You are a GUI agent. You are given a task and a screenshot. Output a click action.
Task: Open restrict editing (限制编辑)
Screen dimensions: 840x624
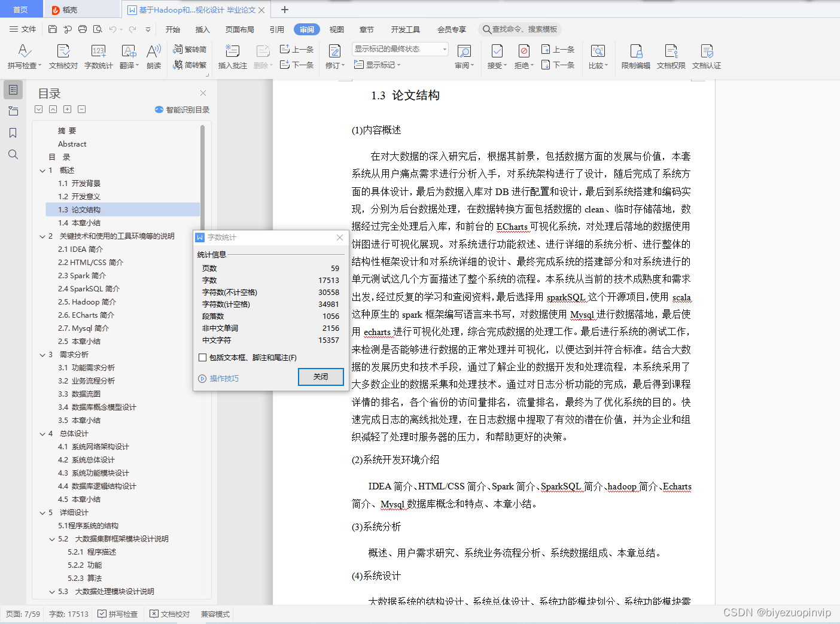[x=635, y=57]
